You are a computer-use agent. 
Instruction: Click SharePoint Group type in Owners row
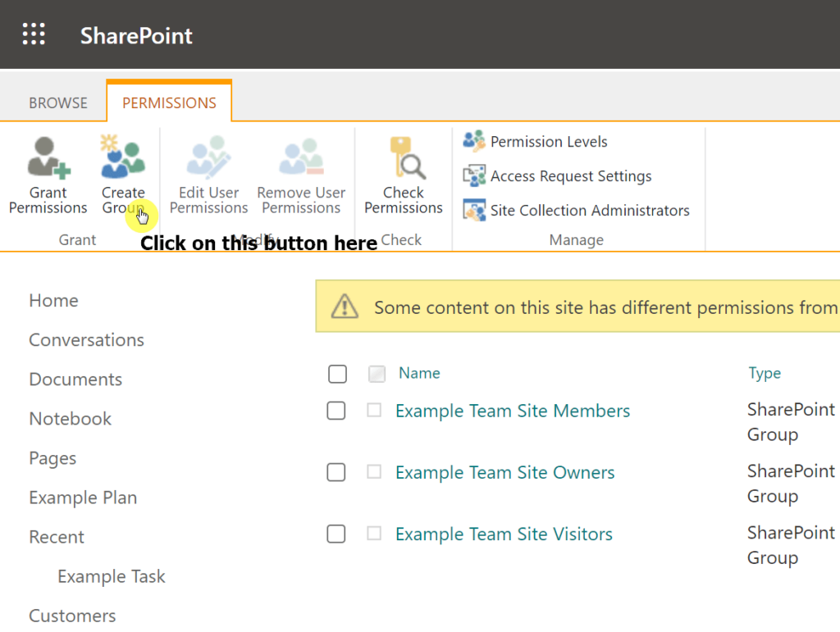point(791,484)
